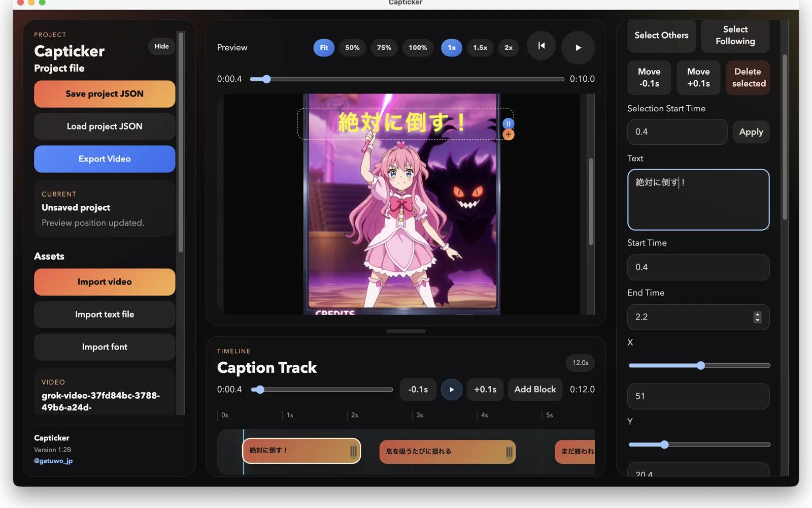Click the left sidebar scrollbar

point(181,142)
